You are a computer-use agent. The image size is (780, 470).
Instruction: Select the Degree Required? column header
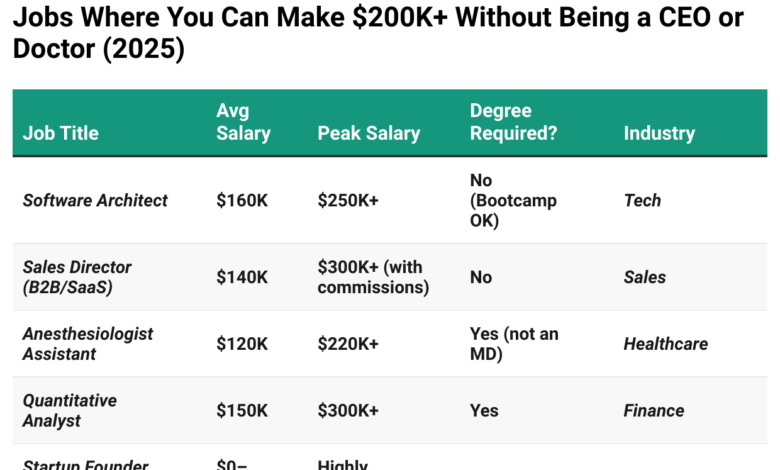(x=513, y=122)
